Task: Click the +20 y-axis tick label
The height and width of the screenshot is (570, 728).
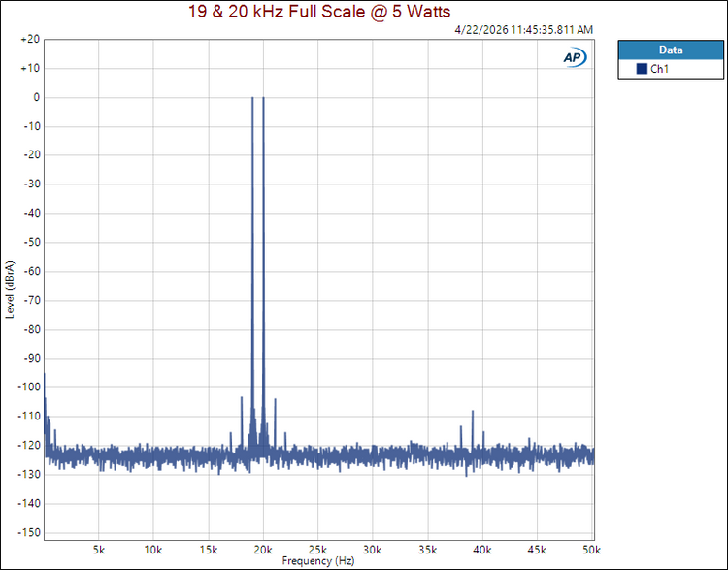Action: pyautogui.click(x=30, y=39)
